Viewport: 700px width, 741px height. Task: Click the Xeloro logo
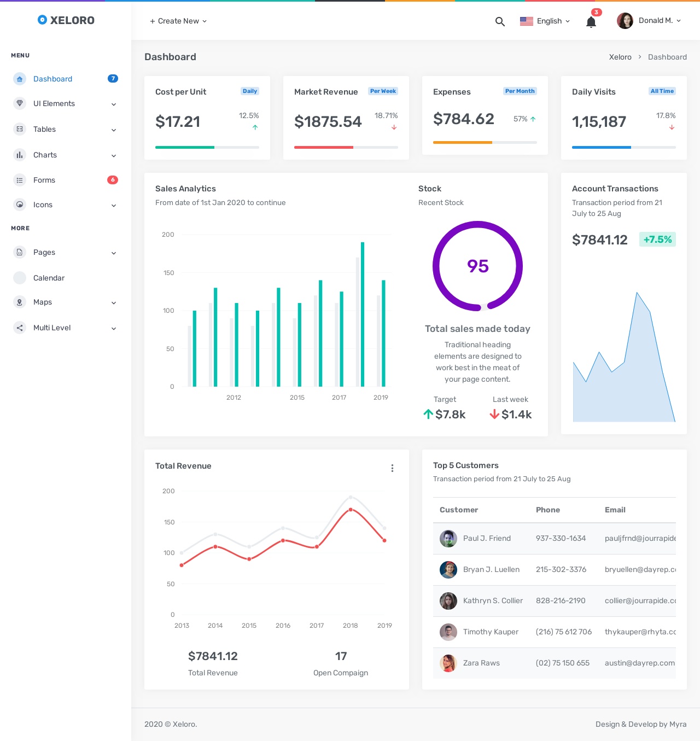pyautogui.click(x=66, y=20)
